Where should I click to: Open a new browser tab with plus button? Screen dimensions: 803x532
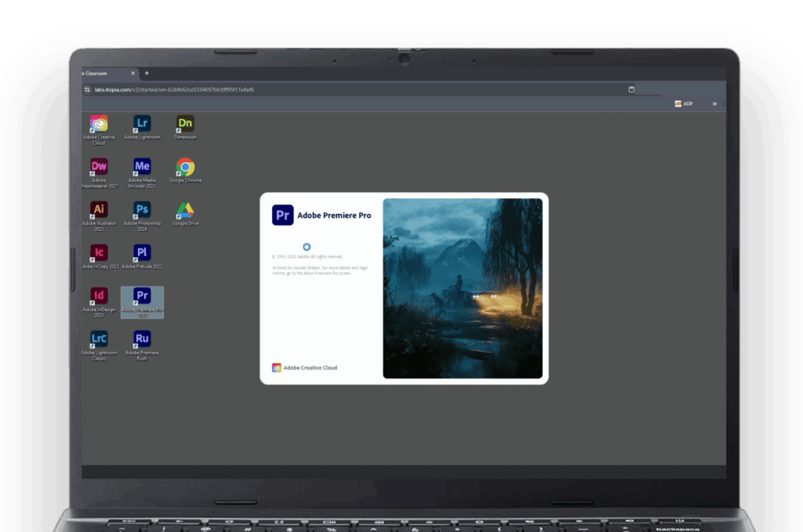[x=147, y=73]
